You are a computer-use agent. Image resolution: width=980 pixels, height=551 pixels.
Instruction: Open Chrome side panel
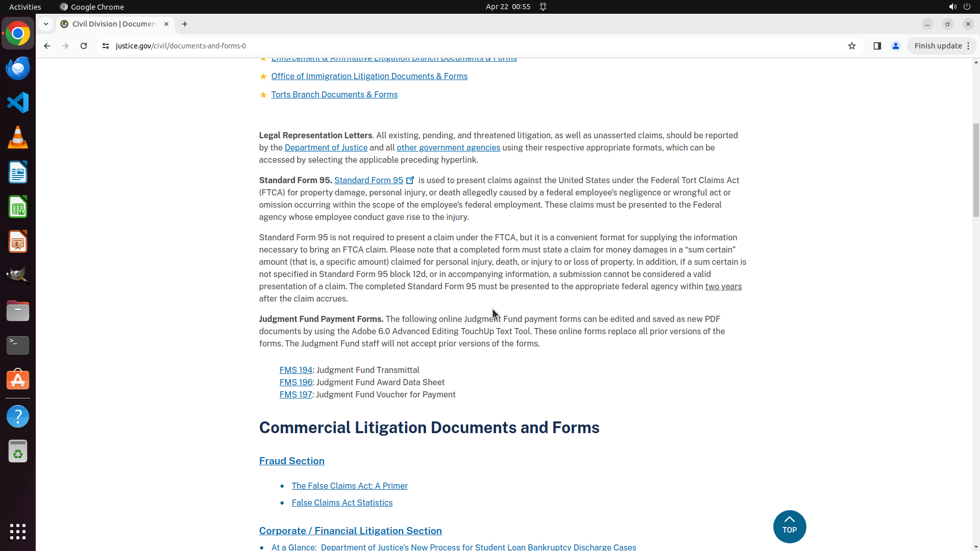[x=877, y=46]
